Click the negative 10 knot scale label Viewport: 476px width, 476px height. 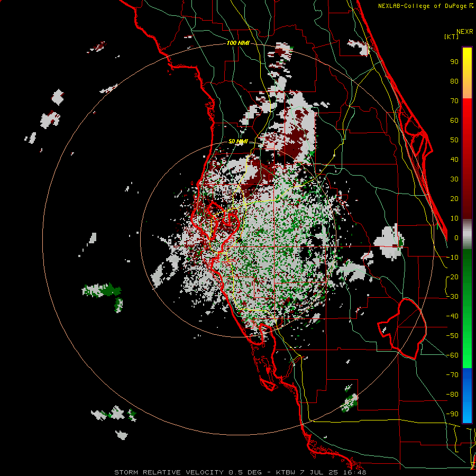click(452, 258)
